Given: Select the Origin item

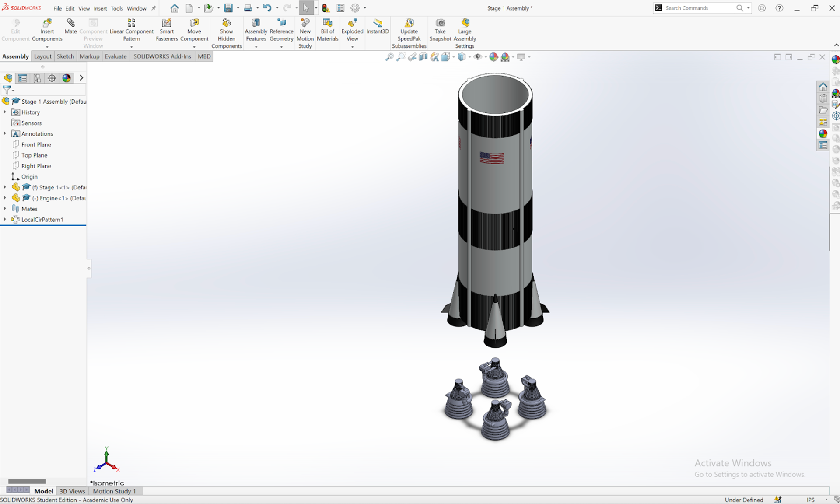Looking at the screenshot, I should click(29, 176).
